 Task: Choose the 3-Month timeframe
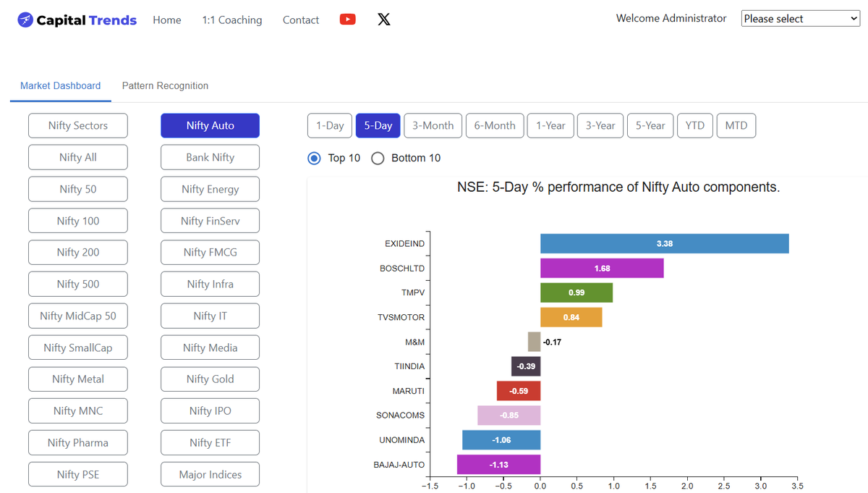433,125
